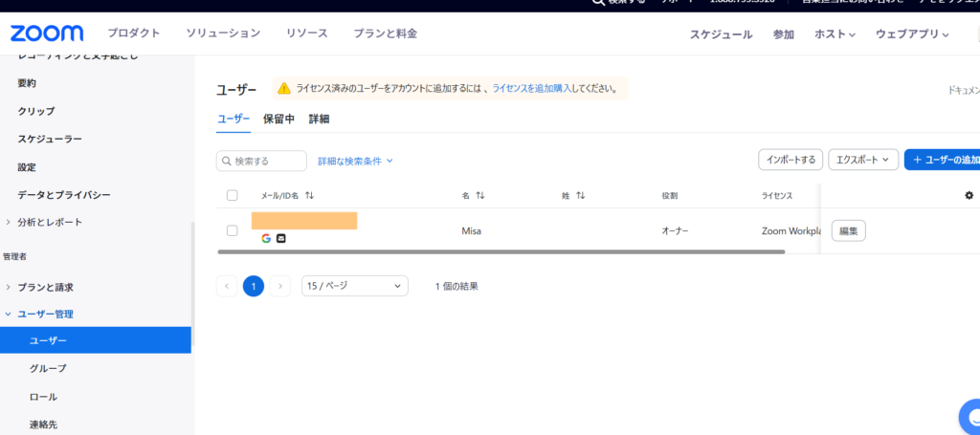980x435 pixels.
Task: Go to next page using right arrow
Action: 280,286
